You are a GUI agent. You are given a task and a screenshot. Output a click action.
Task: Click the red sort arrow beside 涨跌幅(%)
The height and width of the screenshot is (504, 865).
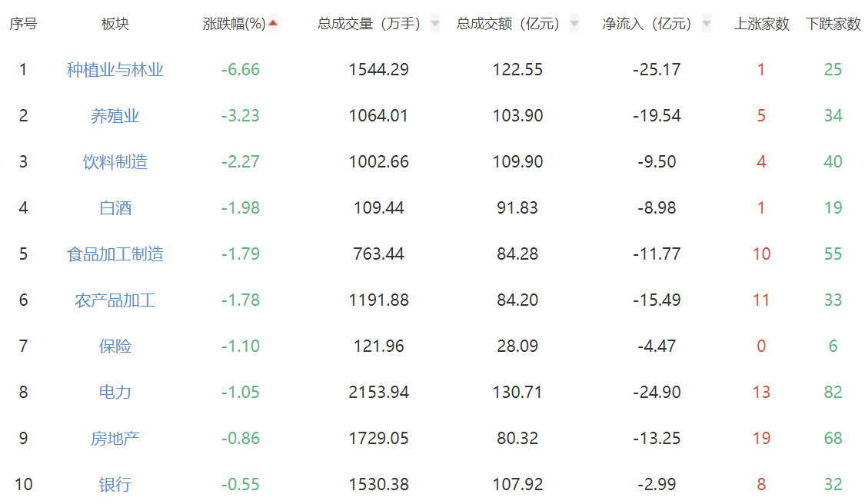[273, 24]
